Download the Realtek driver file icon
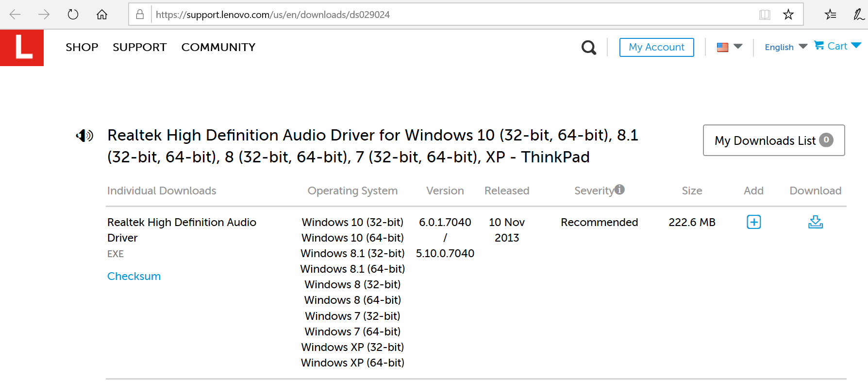868x384 pixels. coord(816,222)
